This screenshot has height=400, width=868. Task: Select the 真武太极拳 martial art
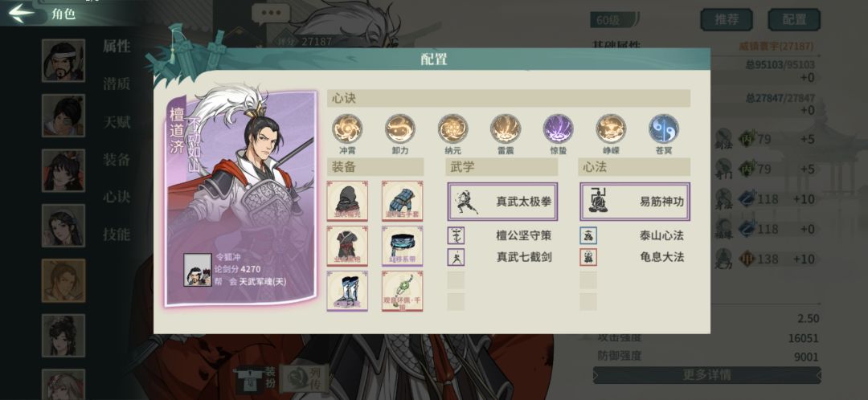pos(502,202)
